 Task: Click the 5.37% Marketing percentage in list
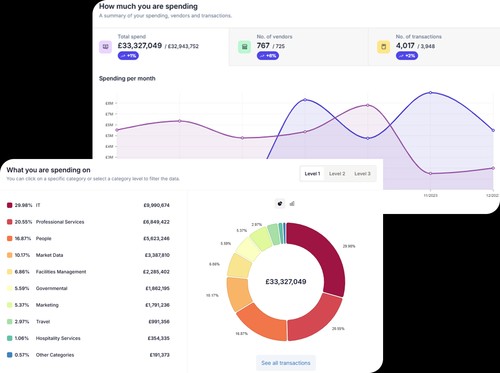(x=22, y=305)
